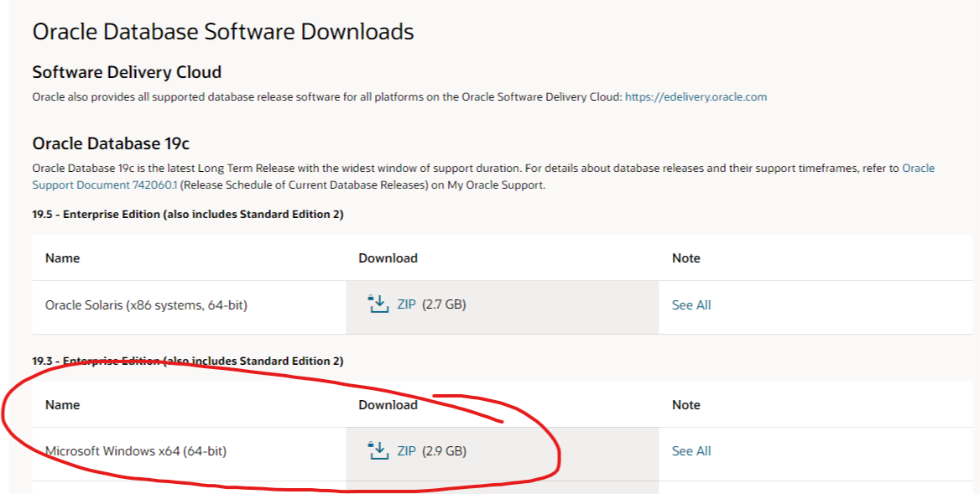Image resolution: width=980 pixels, height=494 pixels.
Task: Open the edelivery.oracle.com link
Action: pos(696,96)
